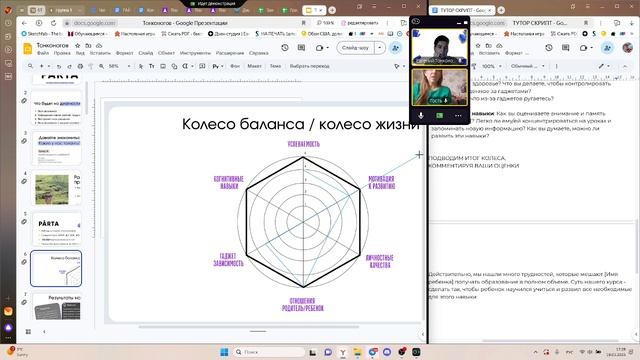Click ГАДЖЕТ ЗАВИСИМОСТЬ label on wheel
The width and height of the screenshot is (640, 360).
[228, 260]
